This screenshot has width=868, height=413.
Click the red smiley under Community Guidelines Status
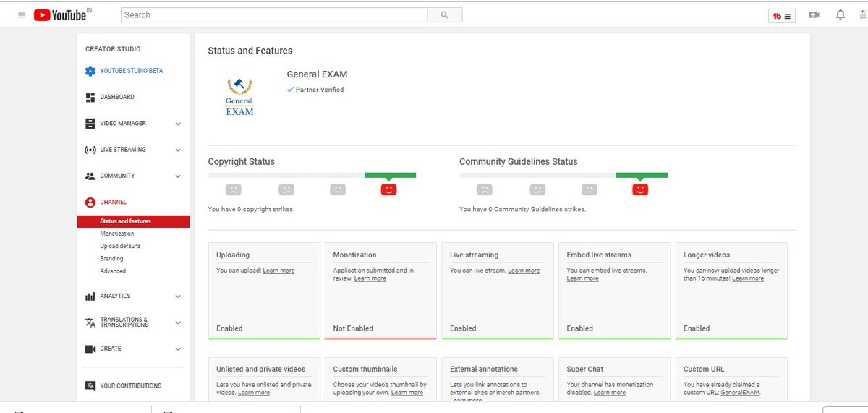640,190
